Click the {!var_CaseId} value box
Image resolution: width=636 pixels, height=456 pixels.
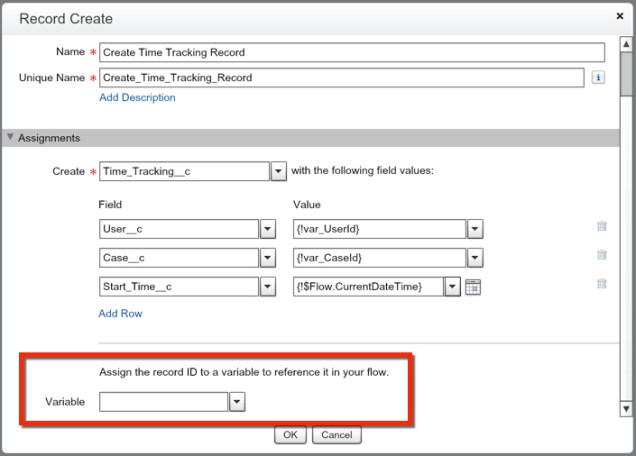[380, 258]
